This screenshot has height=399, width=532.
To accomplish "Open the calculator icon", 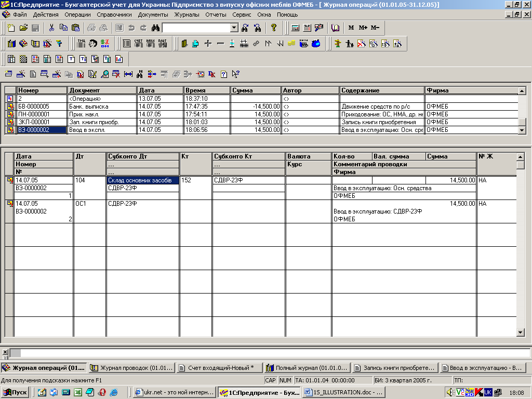I will [x=295, y=28].
